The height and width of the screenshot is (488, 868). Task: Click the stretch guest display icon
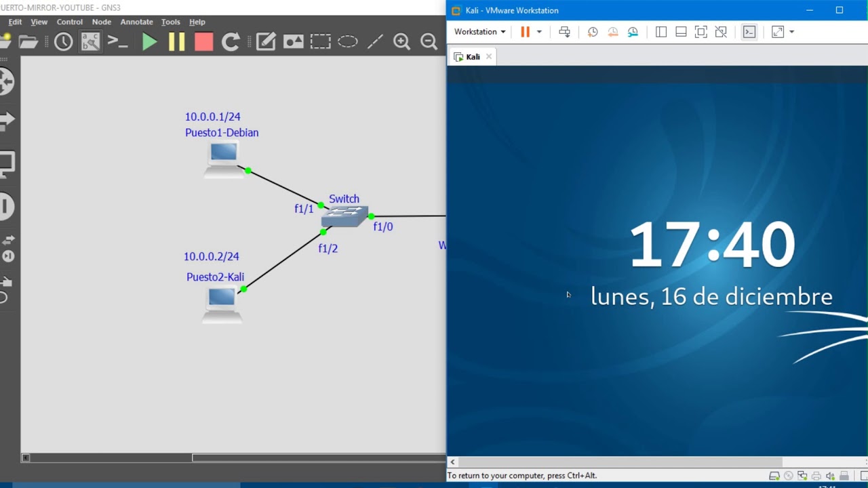pos(778,32)
